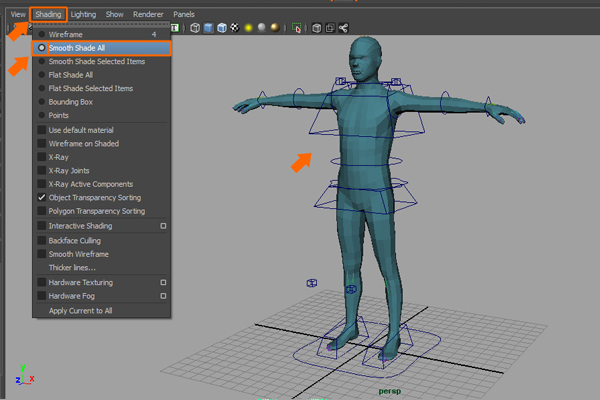Viewport: 600px width, 400px height.
Task: Open the View panel menu
Action: (x=18, y=15)
